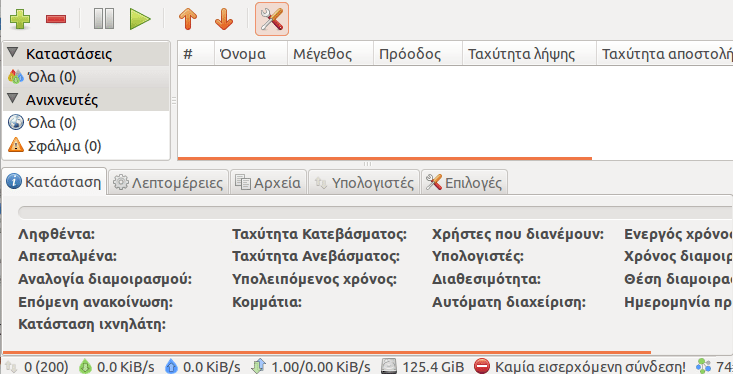Switch to the Κατάσταση tab

[x=54, y=181]
